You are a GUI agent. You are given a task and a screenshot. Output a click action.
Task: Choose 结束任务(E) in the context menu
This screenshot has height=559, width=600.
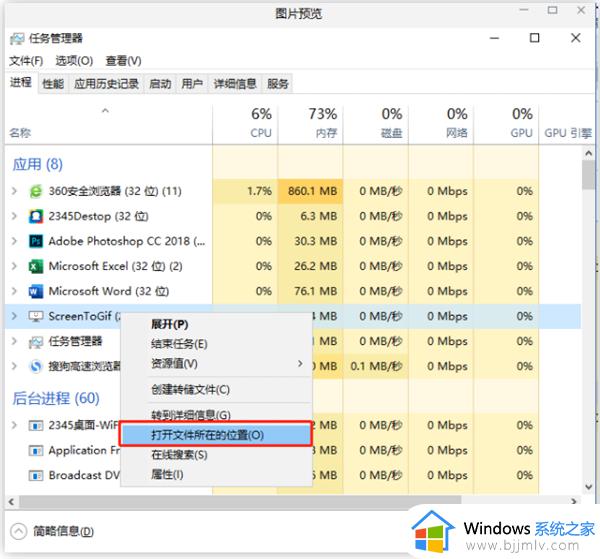click(216, 344)
